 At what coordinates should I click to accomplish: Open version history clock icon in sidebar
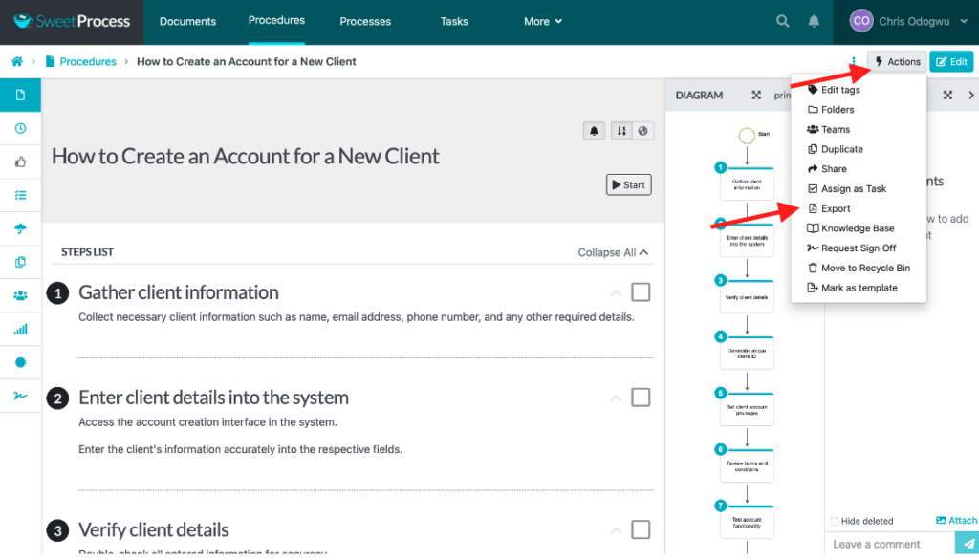(x=21, y=128)
